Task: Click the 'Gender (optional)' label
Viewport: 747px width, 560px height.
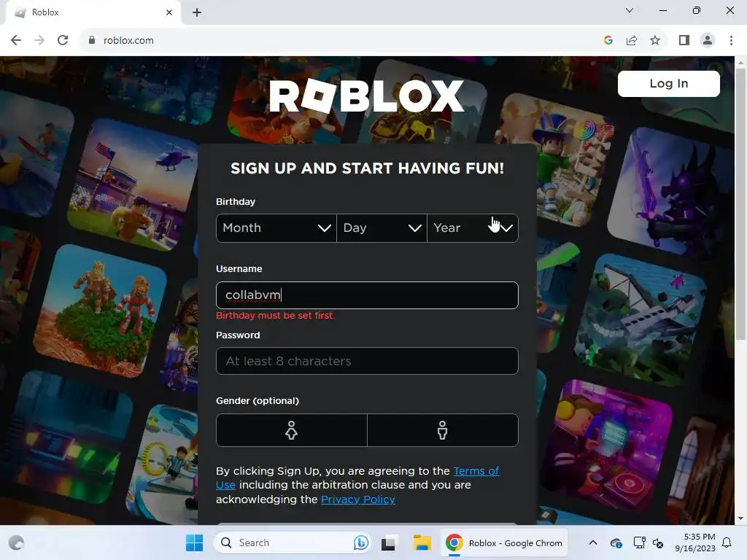Action: (258, 401)
